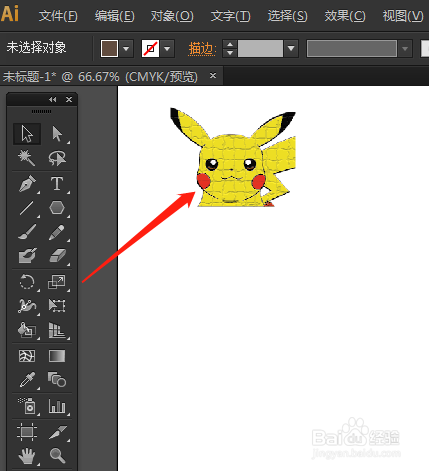
Task: Select the Perspective Grid tool
Action: [57, 330]
